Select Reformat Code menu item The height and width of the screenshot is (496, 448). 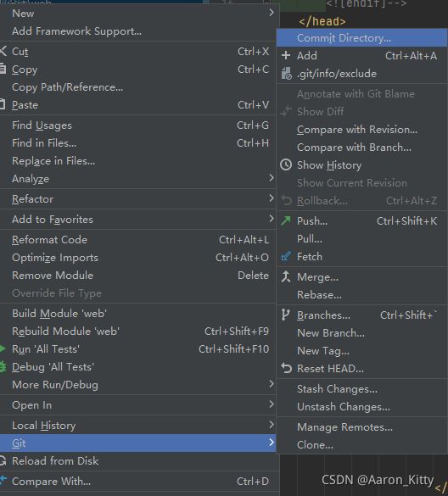click(138, 240)
